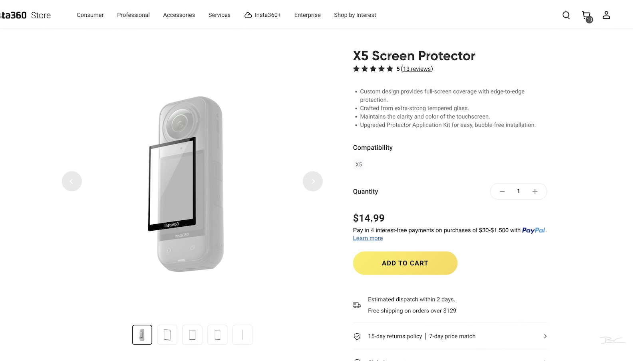Show previous product image arrow
The image size is (636, 364).
(x=72, y=181)
